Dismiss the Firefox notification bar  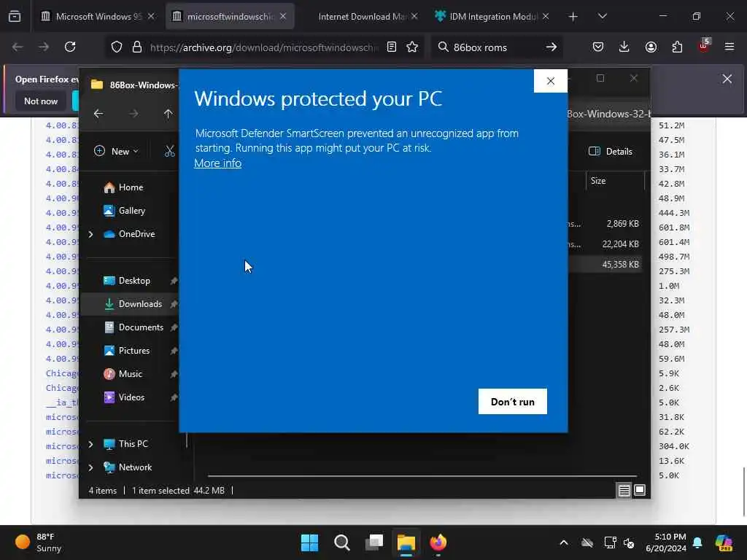point(727,79)
